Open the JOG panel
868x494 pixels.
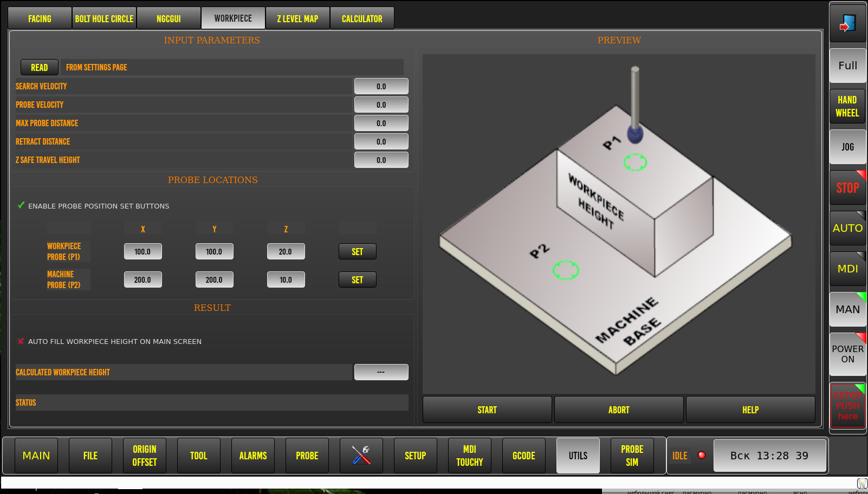click(x=847, y=147)
